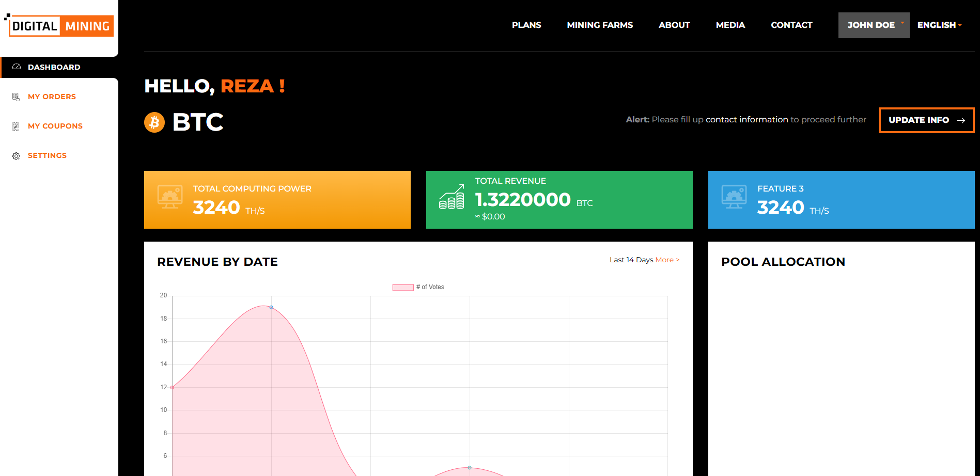Open Settings from the sidebar

click(x=47, y=155)
